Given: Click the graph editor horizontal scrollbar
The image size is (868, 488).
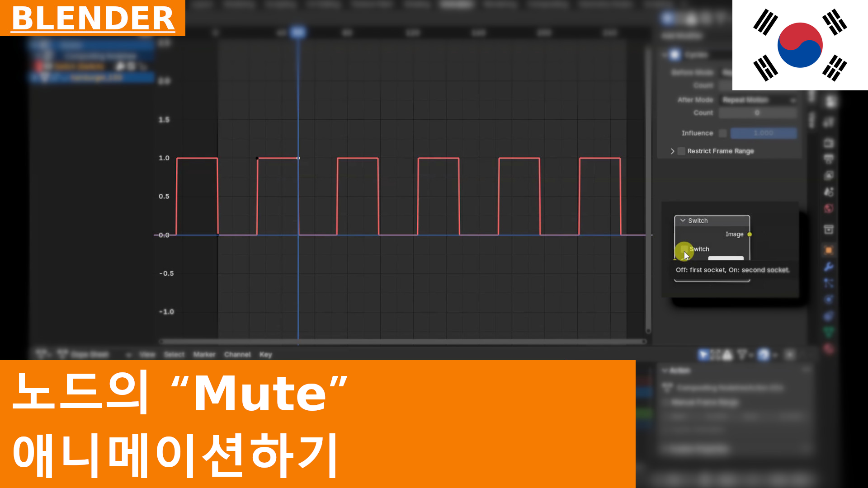Looking at the screenshot, I should tap(402, 342).
